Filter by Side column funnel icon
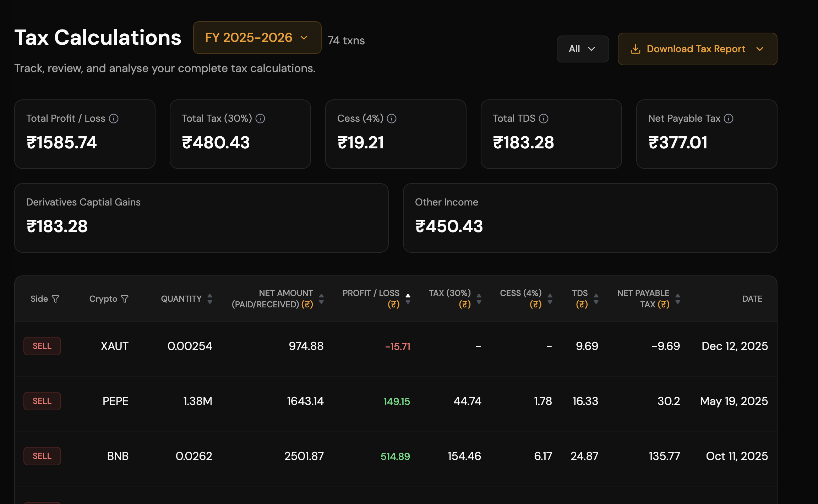 [55, 299]
